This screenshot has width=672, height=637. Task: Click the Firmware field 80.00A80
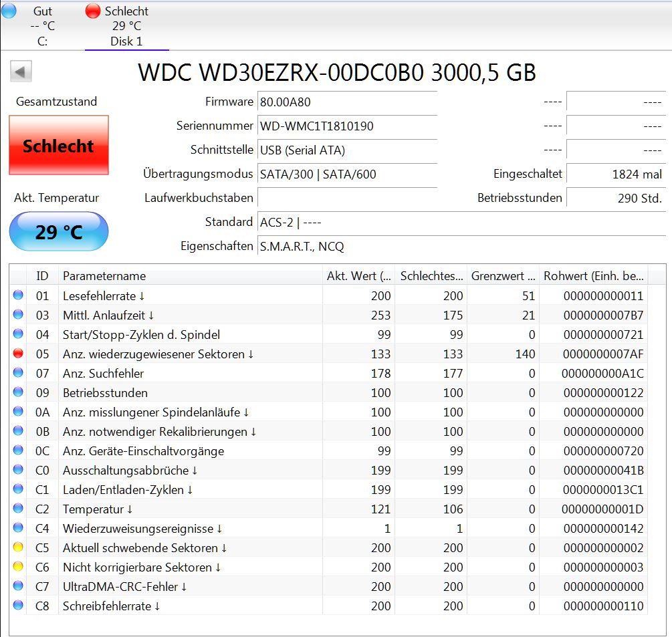click(x=347, y=102)
